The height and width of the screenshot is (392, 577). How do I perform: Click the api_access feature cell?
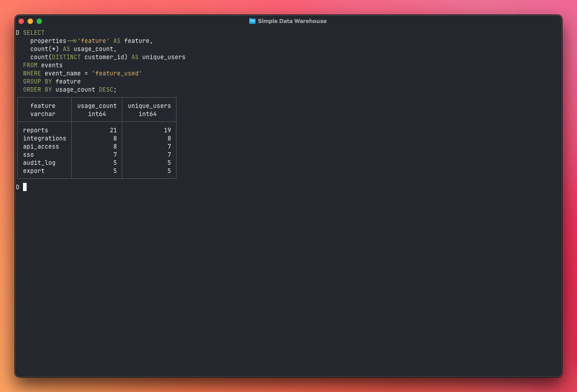[x=41, y=147]
